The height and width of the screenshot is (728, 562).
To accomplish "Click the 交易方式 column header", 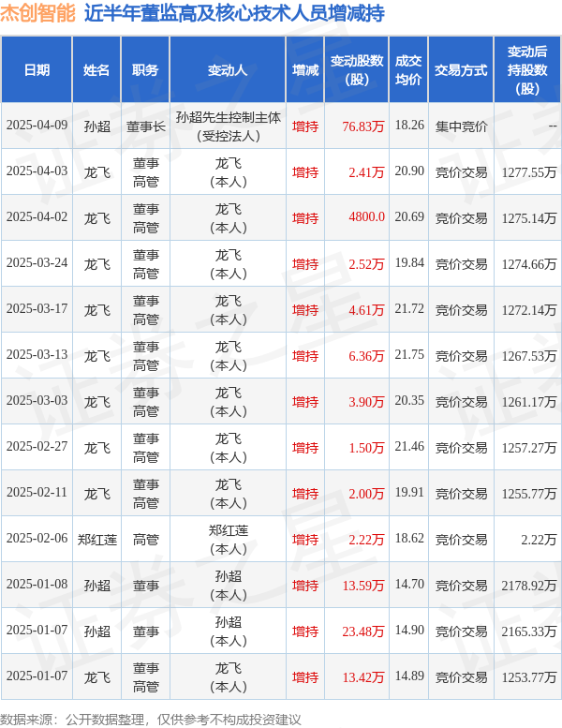I will (461, 70).
